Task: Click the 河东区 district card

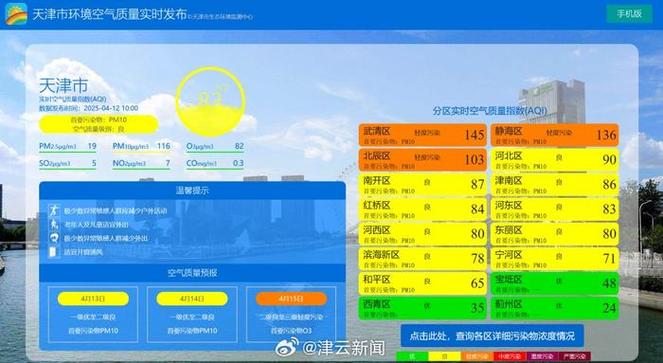Action: point(555,209)
